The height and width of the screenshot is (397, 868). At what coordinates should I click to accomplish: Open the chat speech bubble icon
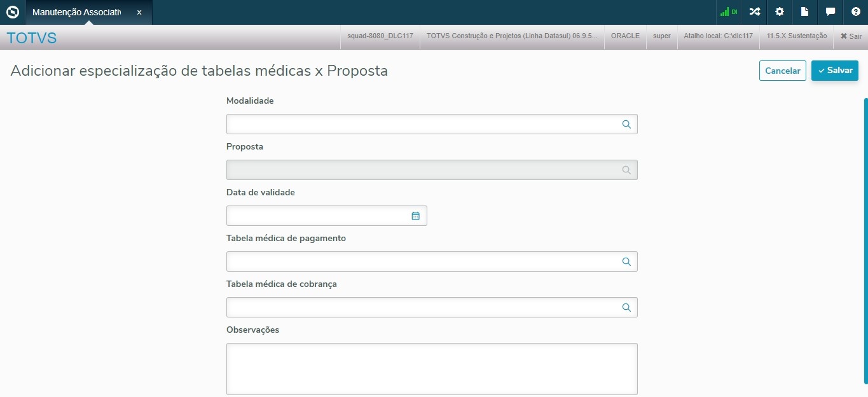830,12
